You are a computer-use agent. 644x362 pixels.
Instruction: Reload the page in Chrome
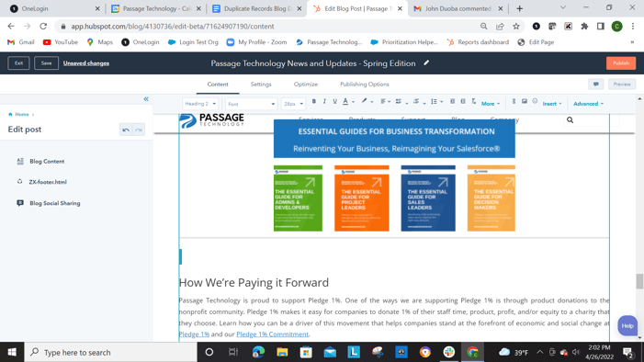pos(43,27)
